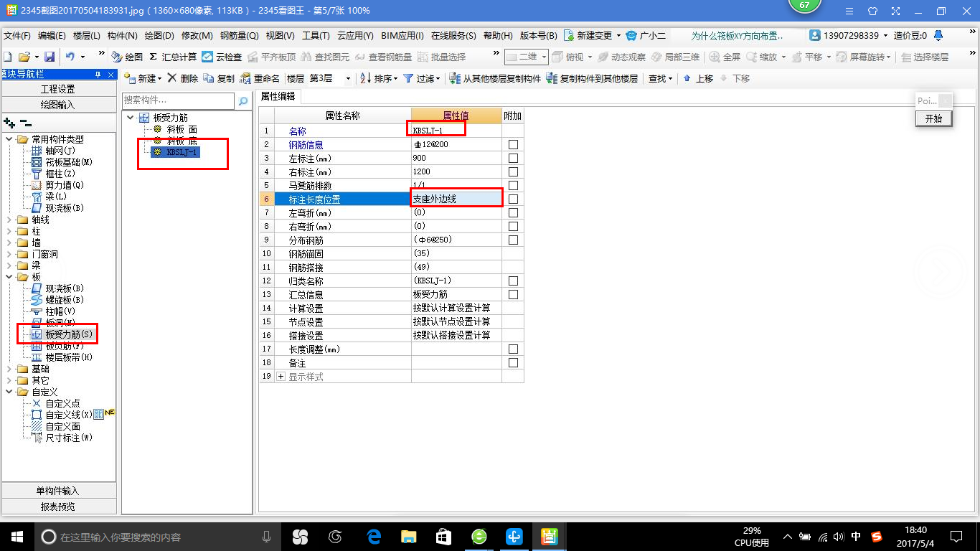
Task: Click the collapse-all minus icon in navigator
Action: coord(25,124)
